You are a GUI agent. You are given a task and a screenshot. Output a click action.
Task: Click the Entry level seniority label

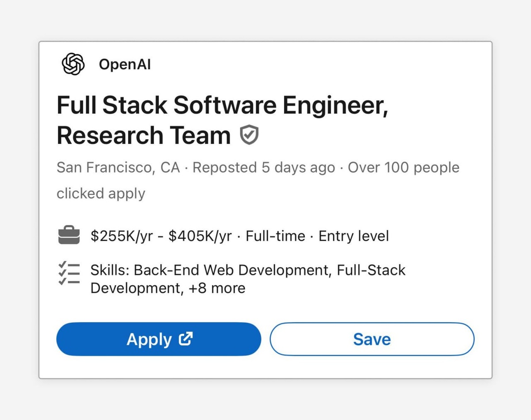pyautogui.click(x=354, y=236)
